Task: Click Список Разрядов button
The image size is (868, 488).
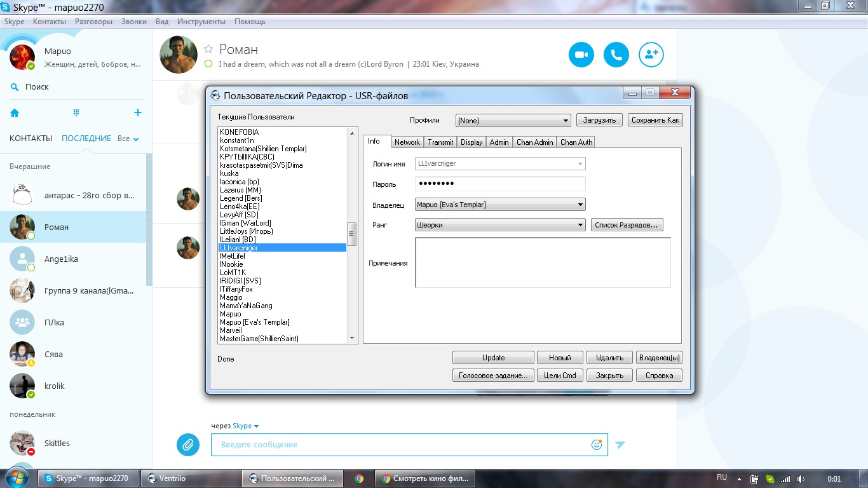Action: 627,225
